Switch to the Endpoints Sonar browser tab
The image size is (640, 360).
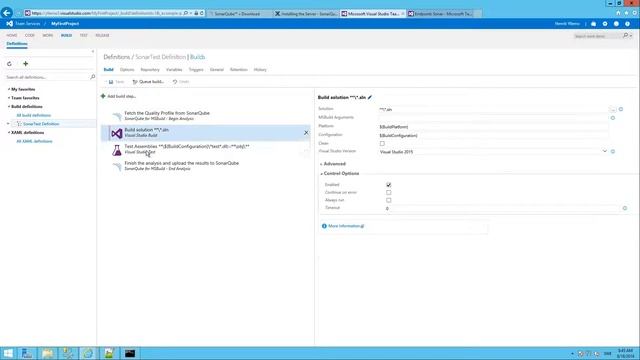443,13
